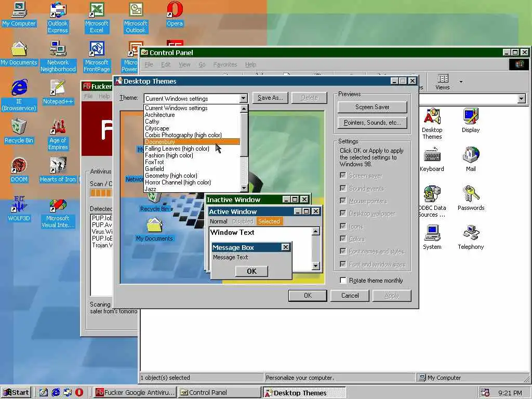Toggle Sound events checkbox
The image size is (532, 399).
343,188
